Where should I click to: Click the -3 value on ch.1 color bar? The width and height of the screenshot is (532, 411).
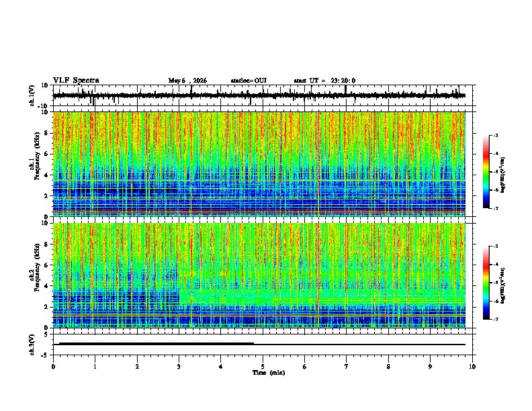(x=495, y=135)
